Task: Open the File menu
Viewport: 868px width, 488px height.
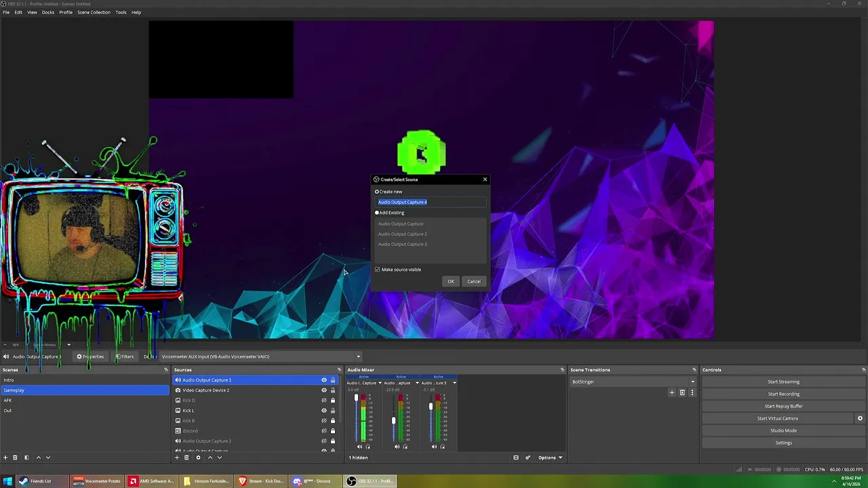Action: pos(6,12)
